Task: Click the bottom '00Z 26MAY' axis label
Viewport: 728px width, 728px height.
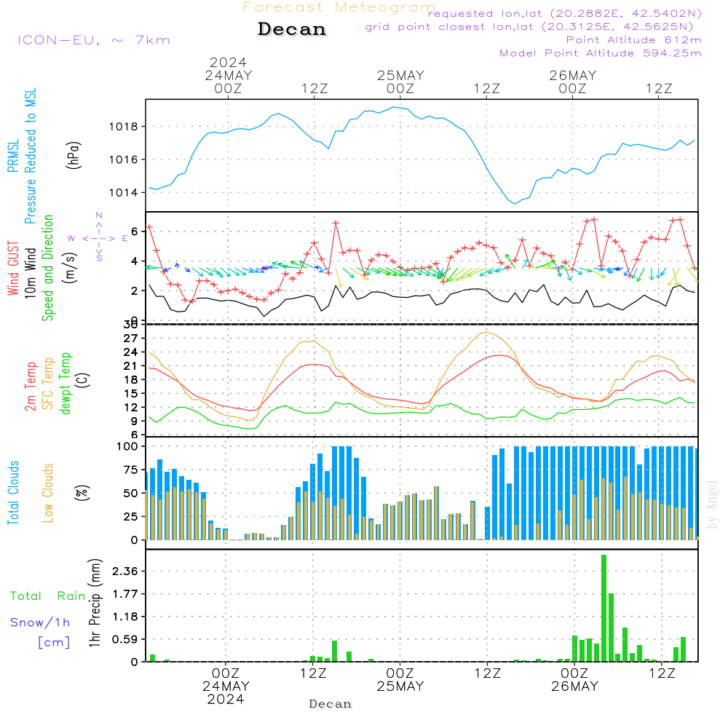Action: point(575,680)
